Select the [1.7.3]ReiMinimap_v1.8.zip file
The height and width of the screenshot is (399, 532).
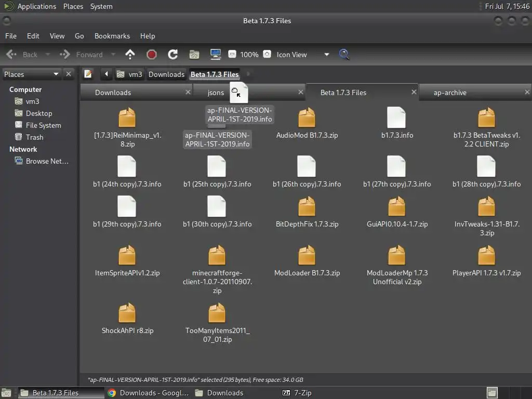(x=127, y=128)
